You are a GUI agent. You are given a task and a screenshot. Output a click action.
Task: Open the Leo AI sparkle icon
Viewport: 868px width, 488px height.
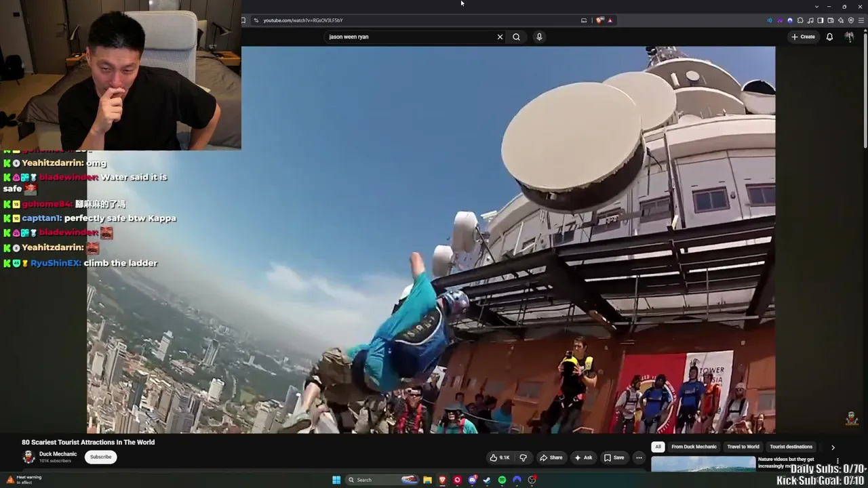(x=841, y=20)
